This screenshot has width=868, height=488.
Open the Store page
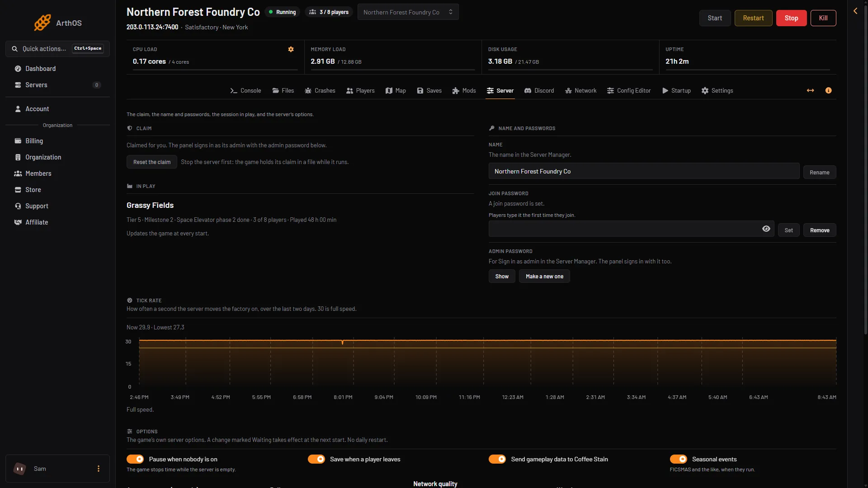tap(57, 190)
